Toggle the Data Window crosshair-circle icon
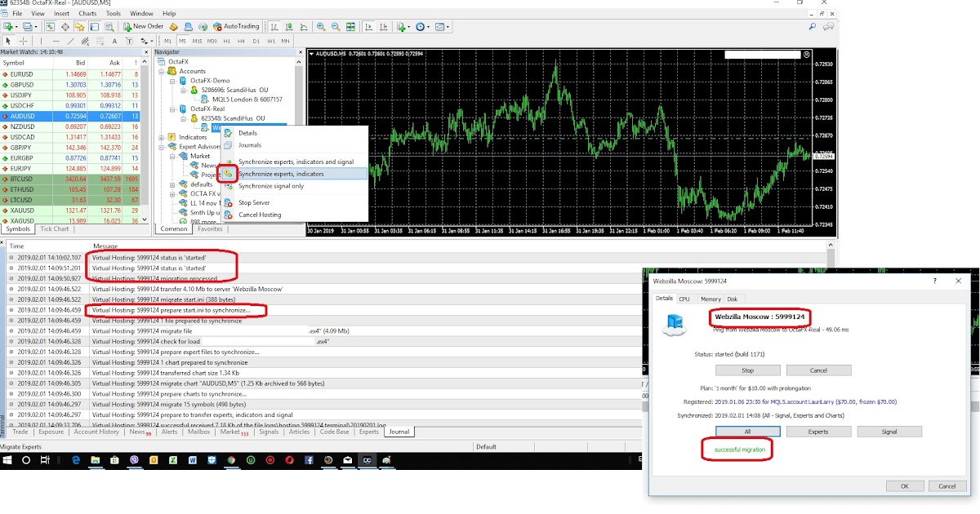 pos(65,26)
